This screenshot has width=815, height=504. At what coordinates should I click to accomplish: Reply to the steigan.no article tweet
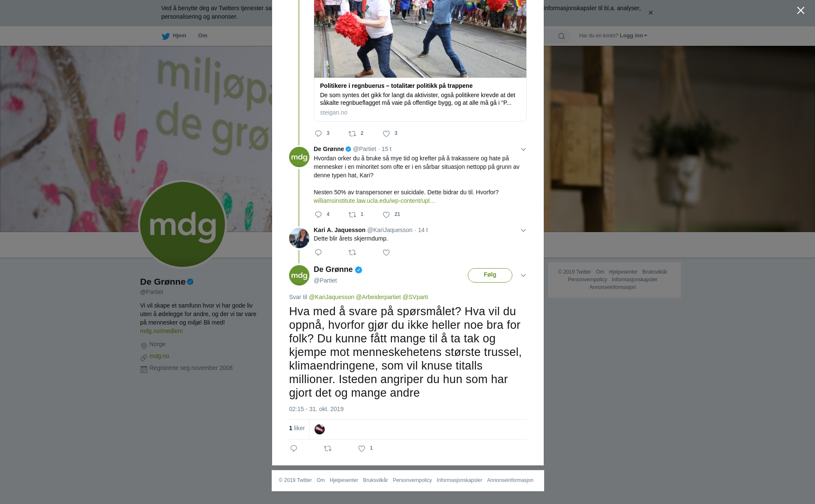pyautogui.click(x=318, y=134)
